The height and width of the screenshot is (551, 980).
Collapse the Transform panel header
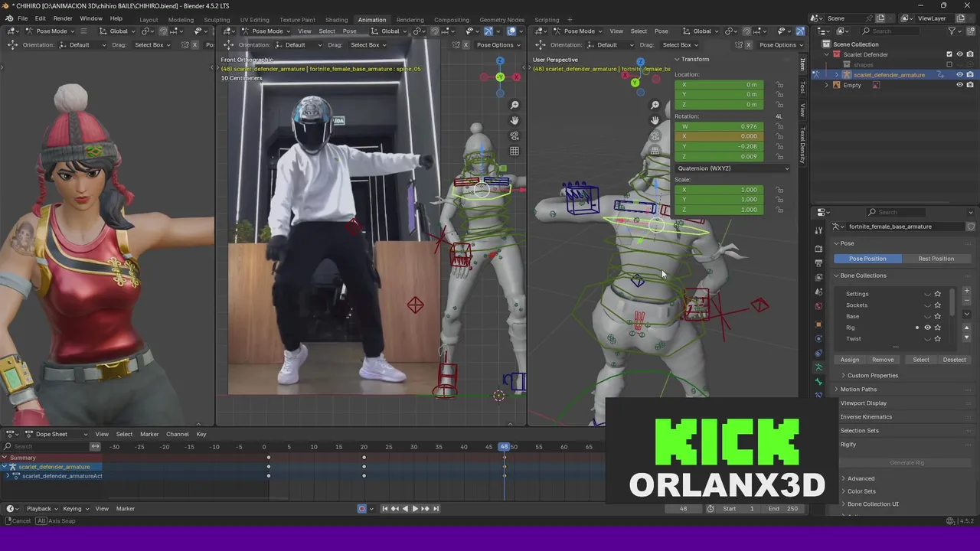693,59
